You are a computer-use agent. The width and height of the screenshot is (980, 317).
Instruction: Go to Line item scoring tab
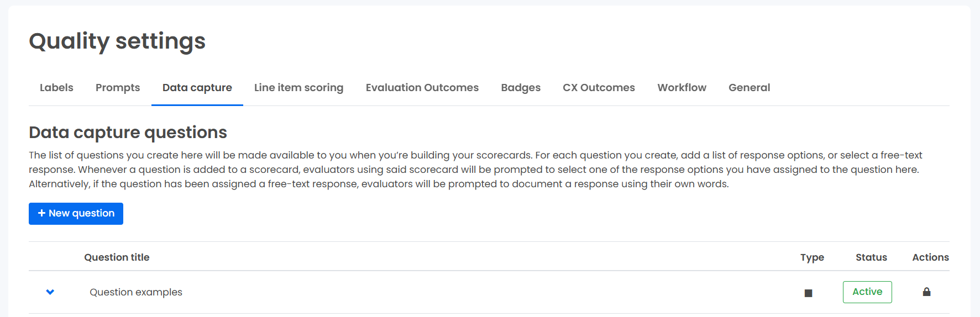tap(298, 88)
